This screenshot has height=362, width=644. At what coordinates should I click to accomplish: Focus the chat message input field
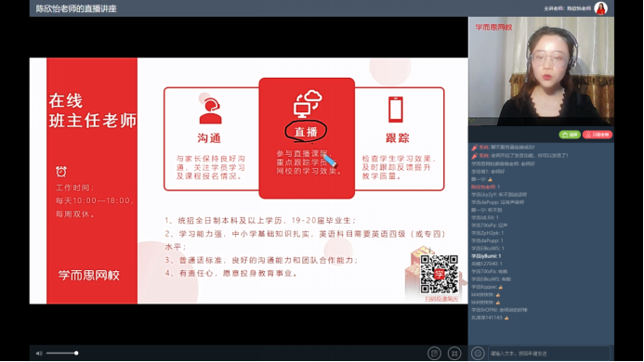pyautogui.click(x=549, y=353)
